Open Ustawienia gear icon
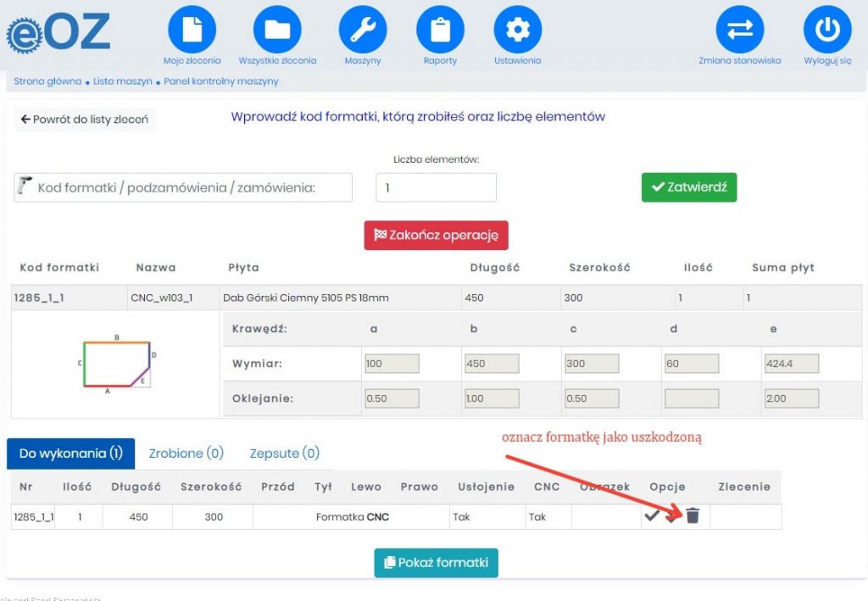Image resolution: width=868 pixels, height=601 pixels. (x=517, y=30)
